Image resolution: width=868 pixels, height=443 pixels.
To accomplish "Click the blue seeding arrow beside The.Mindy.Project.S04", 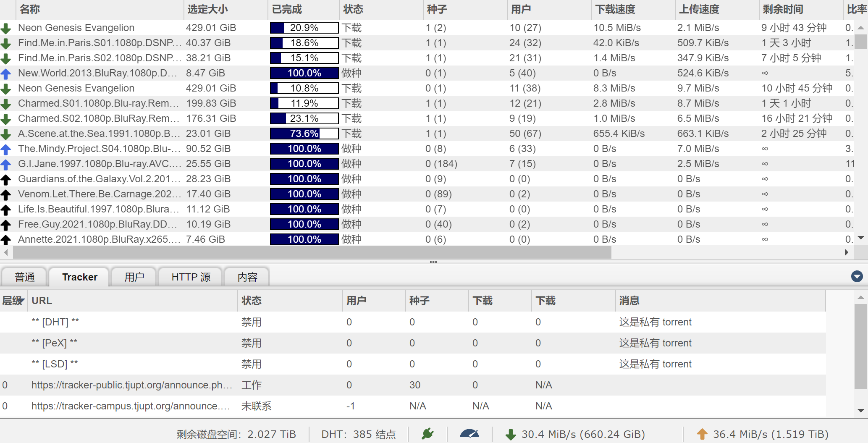I will 6,149.
